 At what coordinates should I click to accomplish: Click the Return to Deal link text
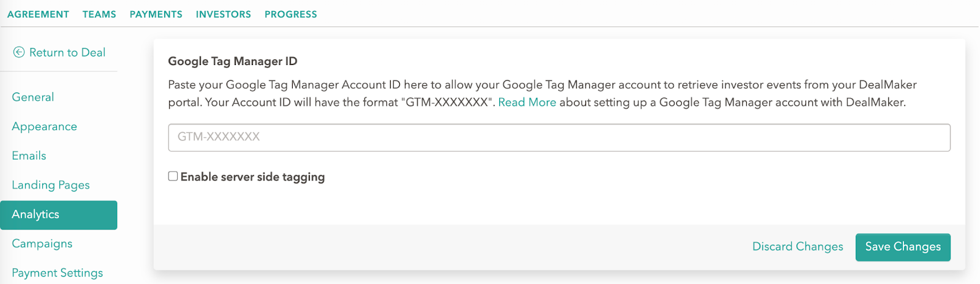pyautogui.click(x=67, y=53)
